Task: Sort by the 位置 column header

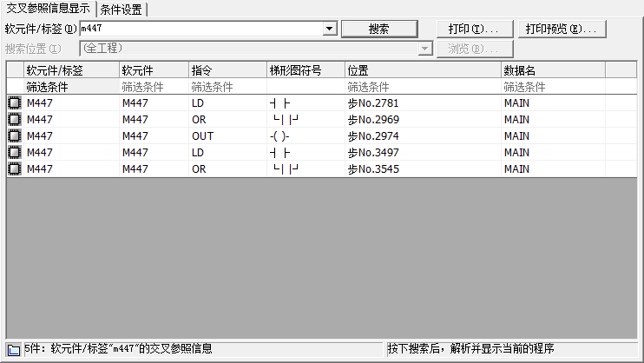Action: tap(422, 70)
